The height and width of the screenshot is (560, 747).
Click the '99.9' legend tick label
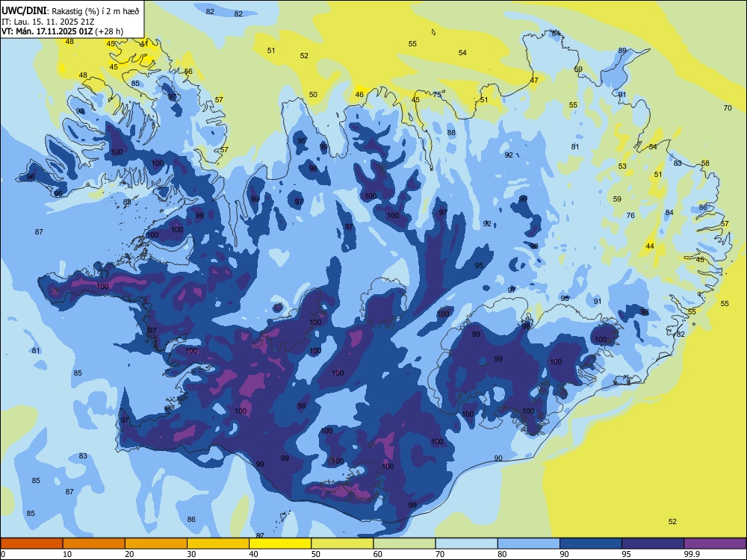coord(692,554)
